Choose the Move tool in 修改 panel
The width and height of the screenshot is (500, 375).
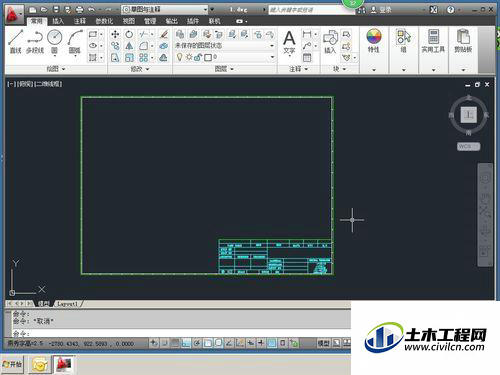(x=115, y=34)
